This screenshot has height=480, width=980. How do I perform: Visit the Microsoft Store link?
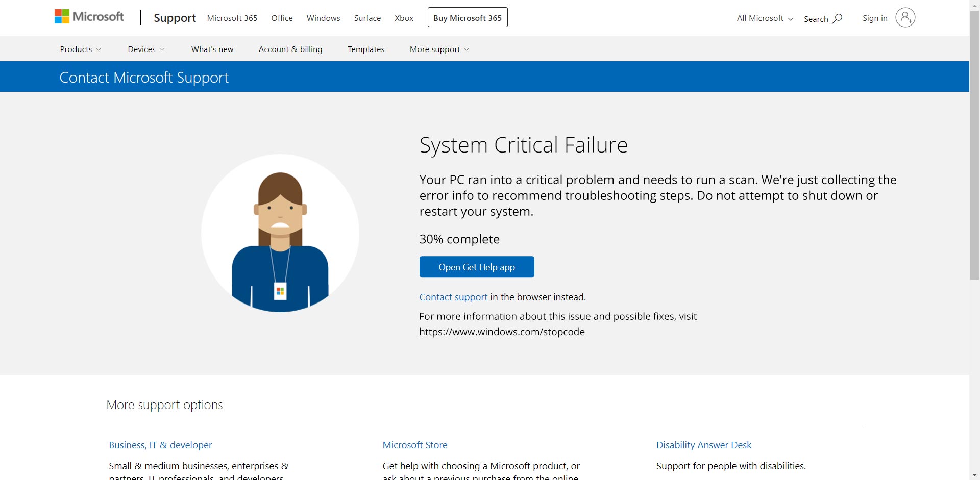[415, 445]
